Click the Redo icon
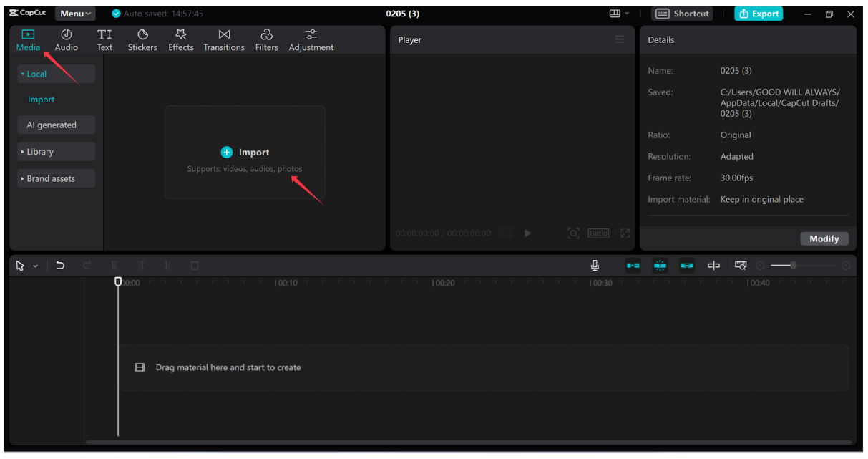868x459 pixels. coord(87,266)
